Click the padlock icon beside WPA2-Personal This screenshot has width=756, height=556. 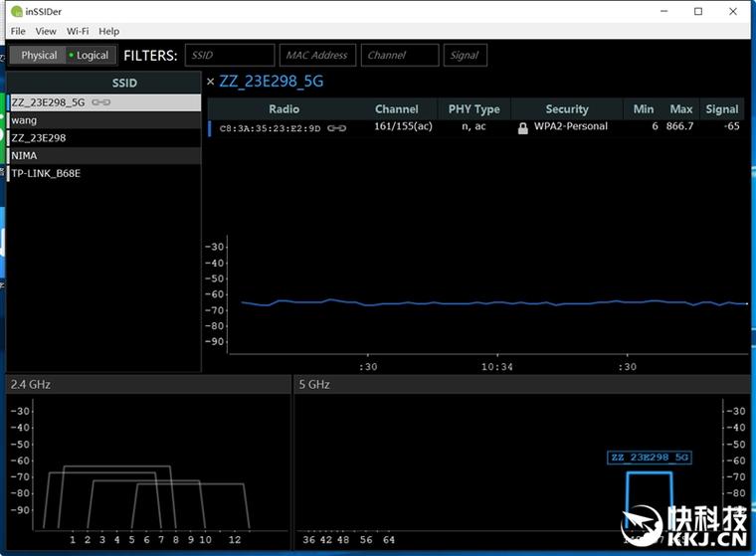pyautogui.click(x=523, y=128)
